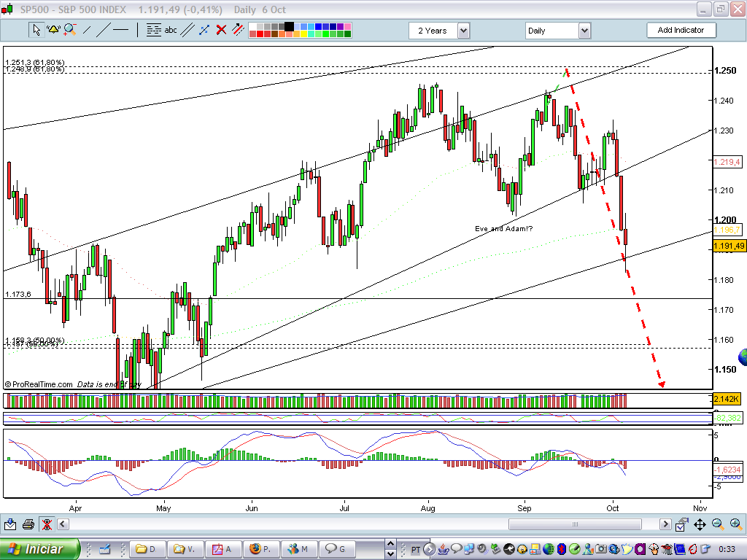Image resolution: width=747 pixels, height=560 pixels.
Task: Click the red X to delete drawings
Action: click(x=220, y=30)
